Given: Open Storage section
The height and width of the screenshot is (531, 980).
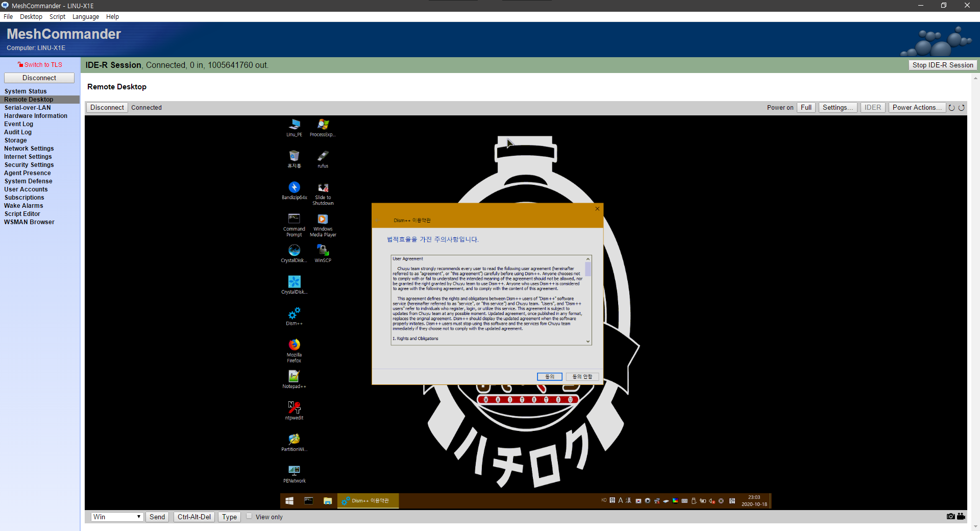Looking at the screenshot, I should point(16,140).
